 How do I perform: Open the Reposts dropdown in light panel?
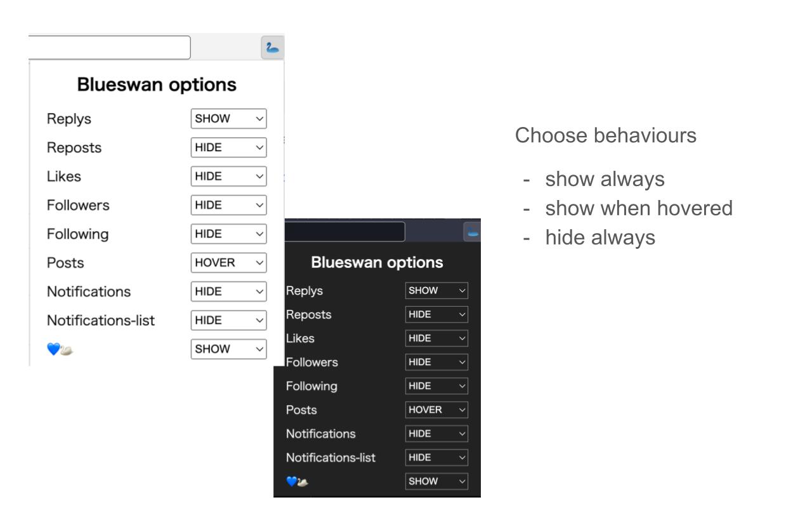(x=228, y=147)
